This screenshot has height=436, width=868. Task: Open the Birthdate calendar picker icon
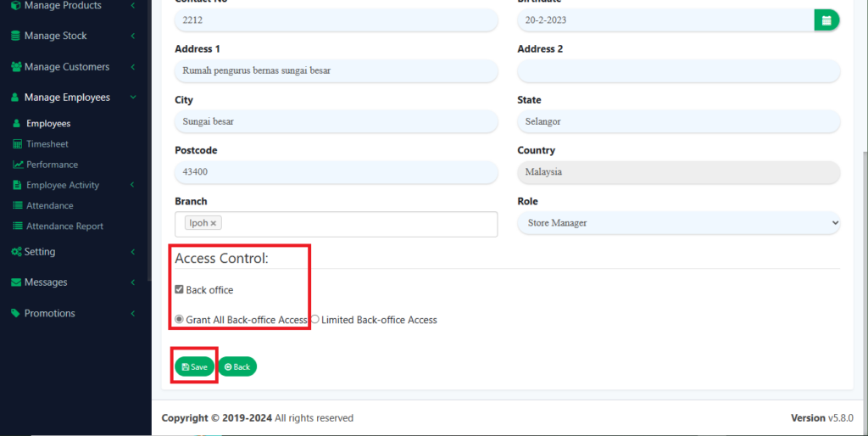[x=826, y=20]
